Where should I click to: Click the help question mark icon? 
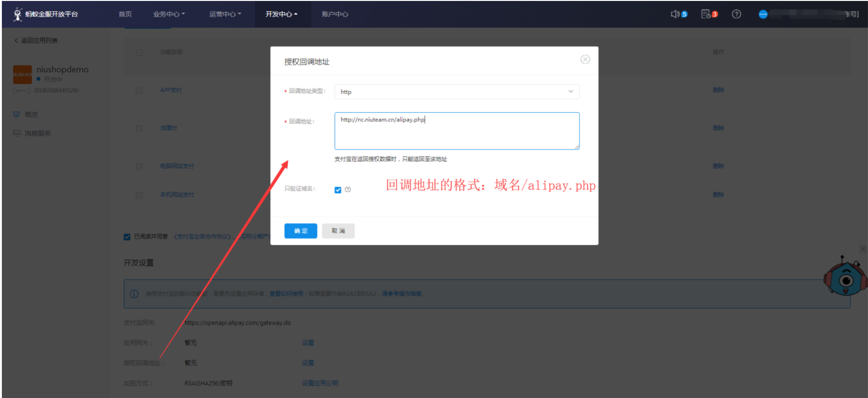pos(737,14)
